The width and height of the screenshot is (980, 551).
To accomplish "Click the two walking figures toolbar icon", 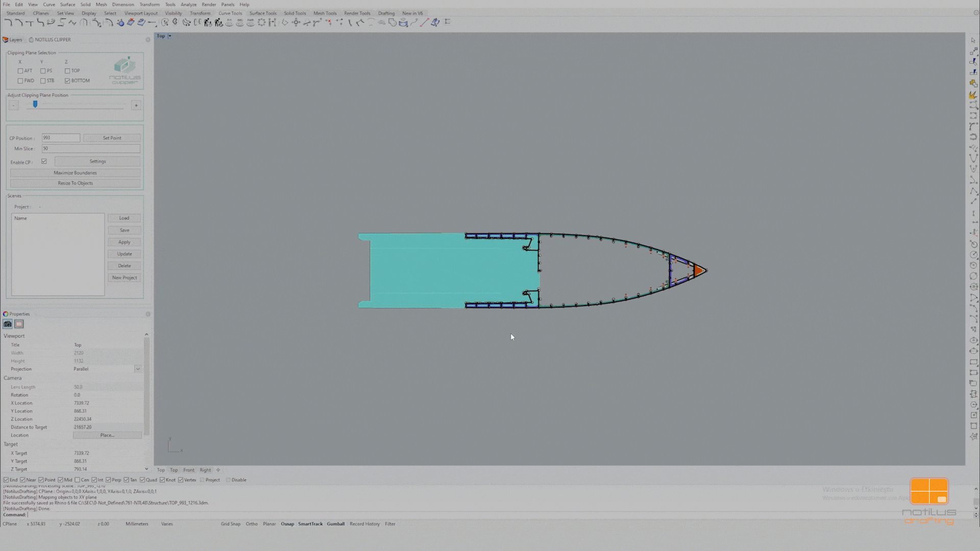I will click(208, 22).
